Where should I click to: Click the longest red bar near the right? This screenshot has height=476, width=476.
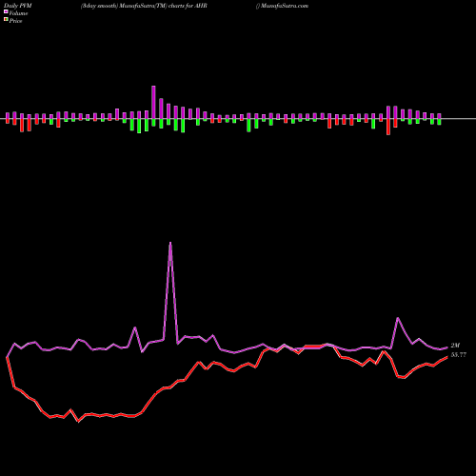point(388,127)
